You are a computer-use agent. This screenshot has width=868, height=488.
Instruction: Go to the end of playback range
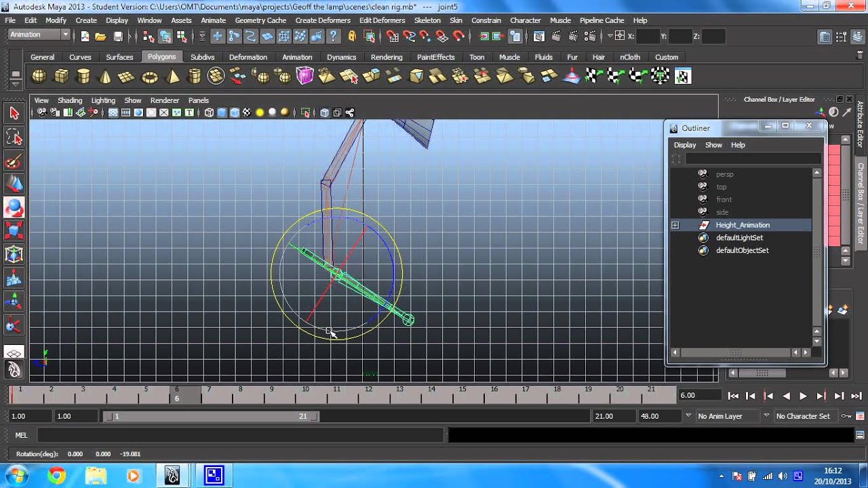point(856,396)
